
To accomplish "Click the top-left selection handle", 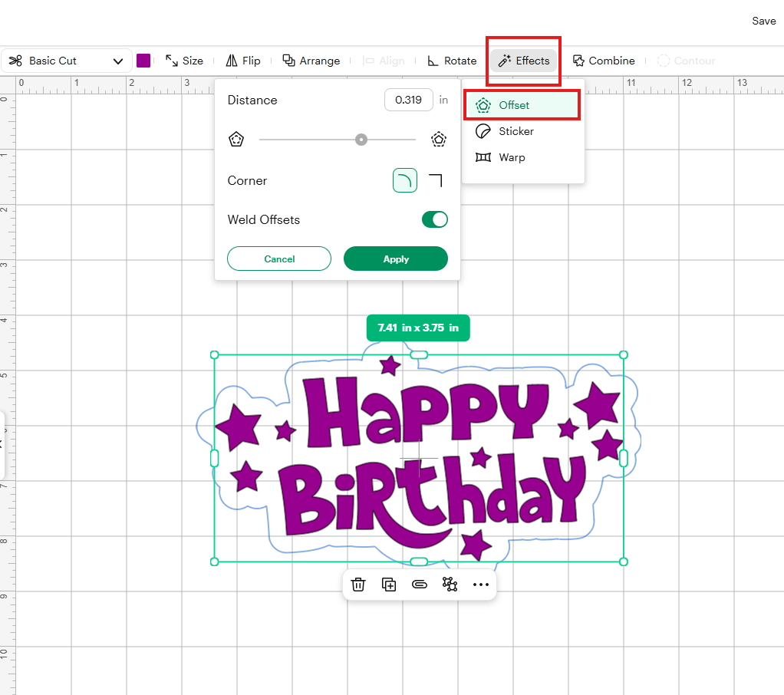I will click(x=215, y=355).
